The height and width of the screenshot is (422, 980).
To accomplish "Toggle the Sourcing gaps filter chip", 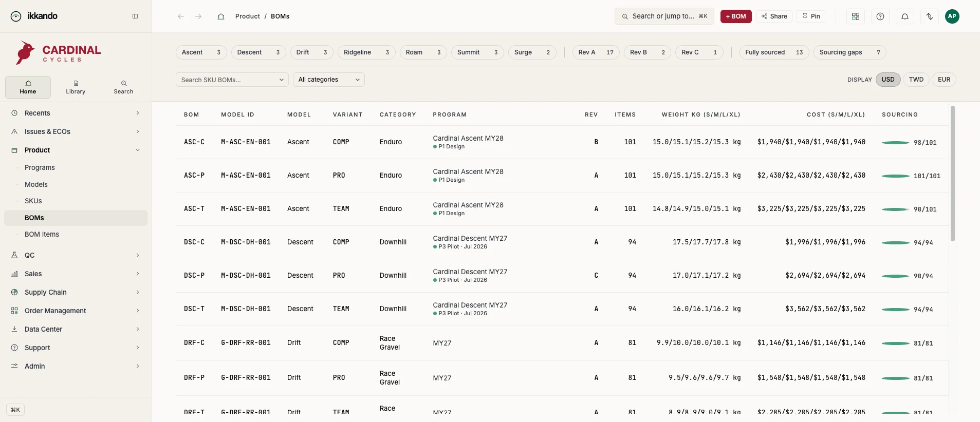I will (850, 52).
